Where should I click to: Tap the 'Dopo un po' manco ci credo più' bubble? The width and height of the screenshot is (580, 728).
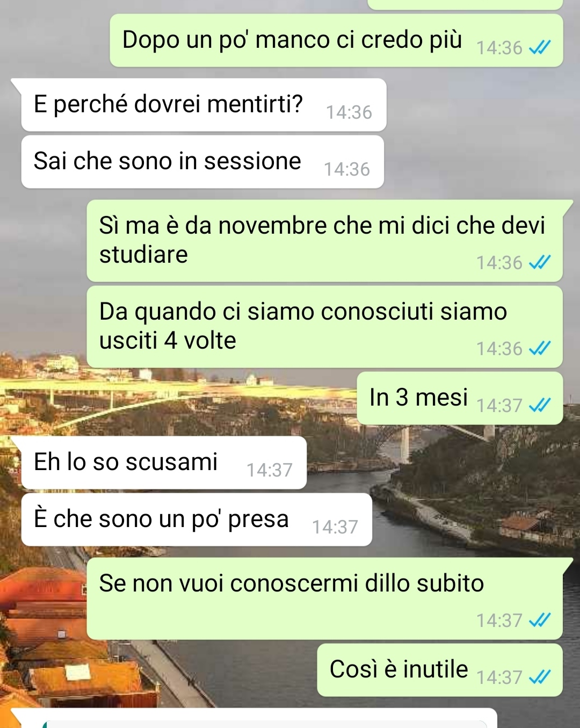[x=336, y=40]
